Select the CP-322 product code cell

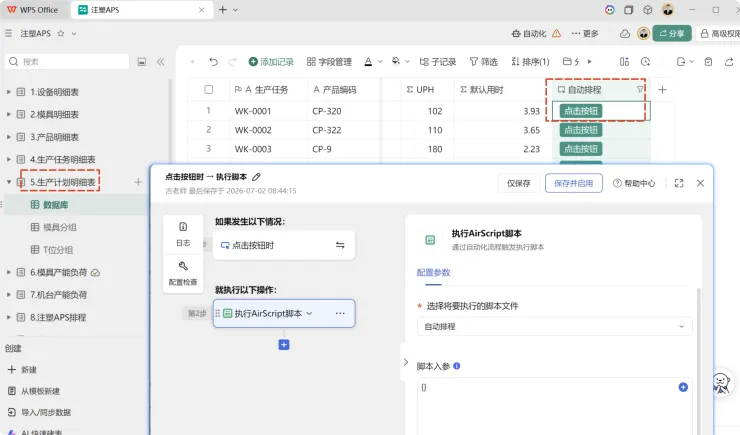[344, 130]
